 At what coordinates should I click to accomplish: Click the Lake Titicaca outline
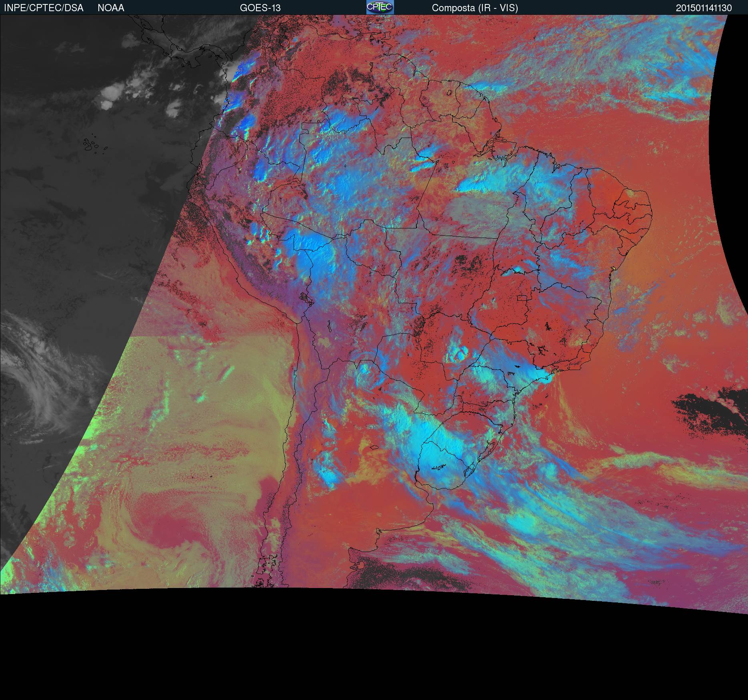point(306,299)
